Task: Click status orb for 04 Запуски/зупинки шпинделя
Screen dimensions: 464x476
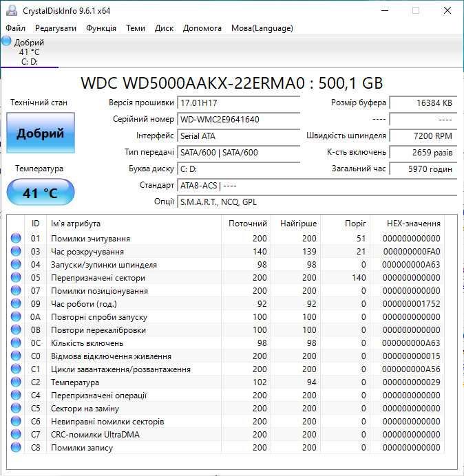Action: 16,264
